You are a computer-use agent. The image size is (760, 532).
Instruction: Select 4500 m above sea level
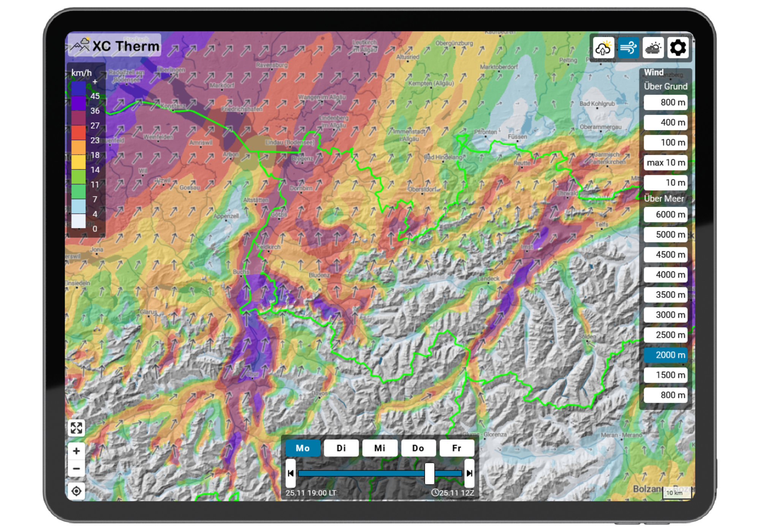coord(666,255)
